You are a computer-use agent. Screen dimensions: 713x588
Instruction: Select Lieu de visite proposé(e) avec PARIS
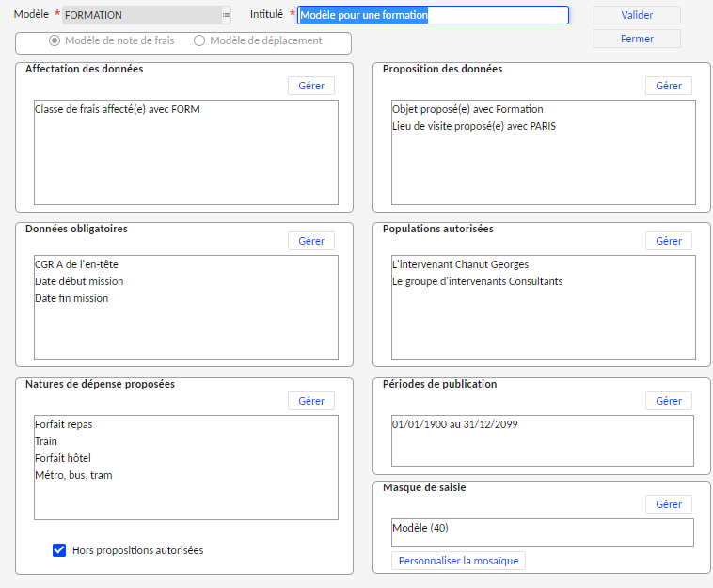click(x=473, y=126)
